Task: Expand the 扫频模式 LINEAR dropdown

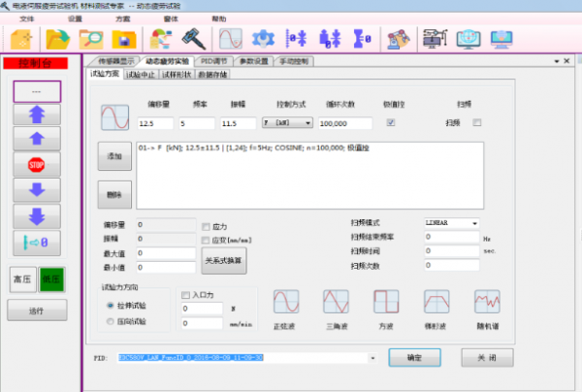Action: coord(451,223)
